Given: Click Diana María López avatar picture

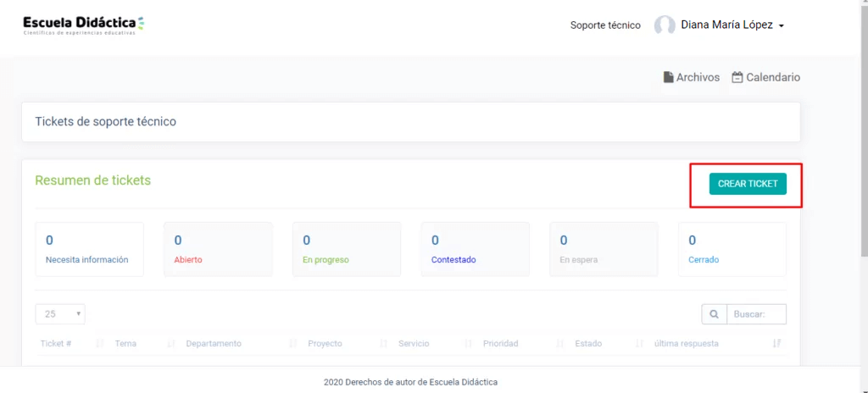Looking at the screenshot, I should (x=665, y=25).
